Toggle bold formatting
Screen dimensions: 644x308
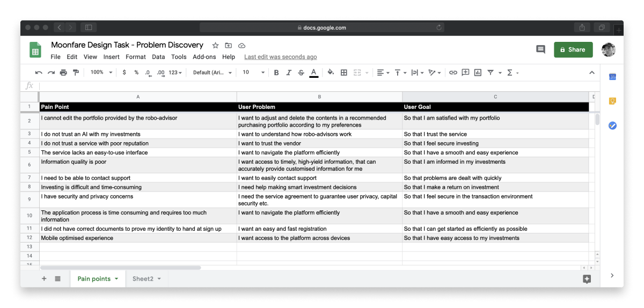pyautogui.click(x=276, y=72)
